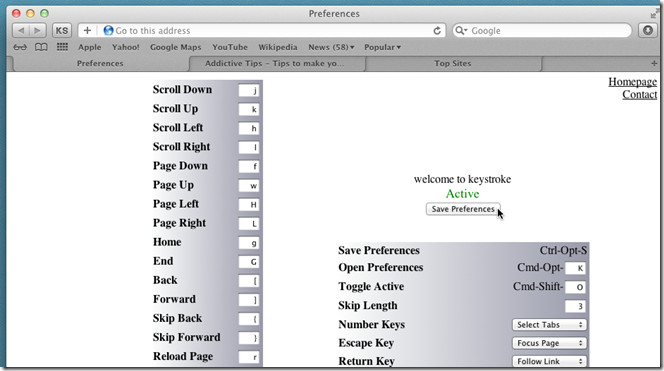Open the Escape Key Focus Page dropdown
Viewport: 664px width, 371px height.
pos(549,343)
